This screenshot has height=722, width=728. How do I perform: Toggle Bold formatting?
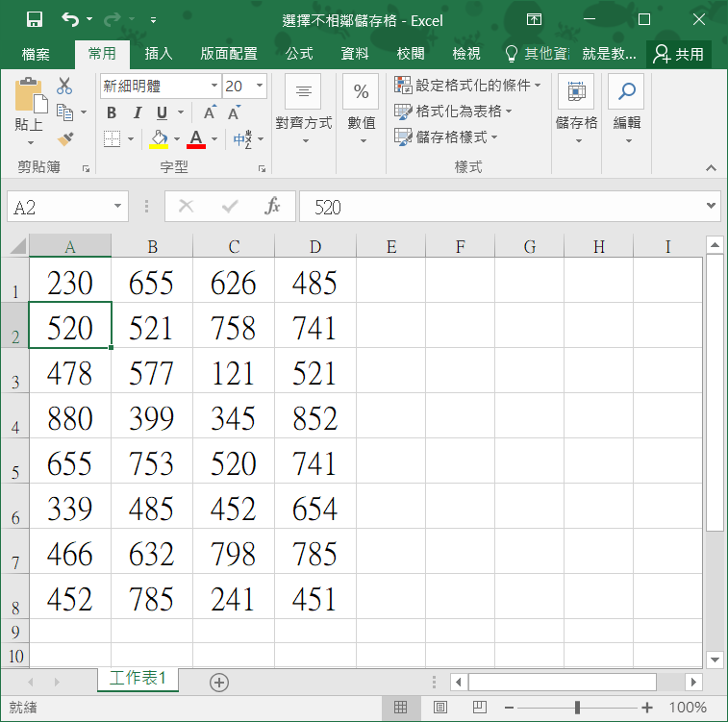[112, 112]
